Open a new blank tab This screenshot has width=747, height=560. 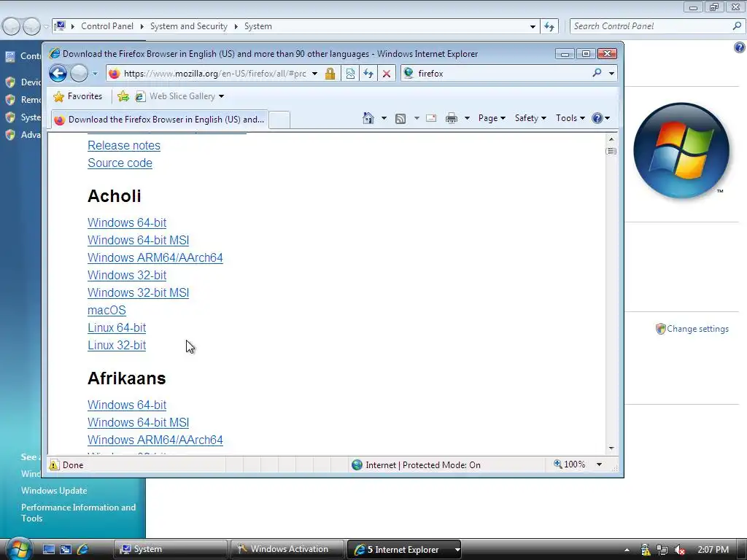click(x=279, y=120)
